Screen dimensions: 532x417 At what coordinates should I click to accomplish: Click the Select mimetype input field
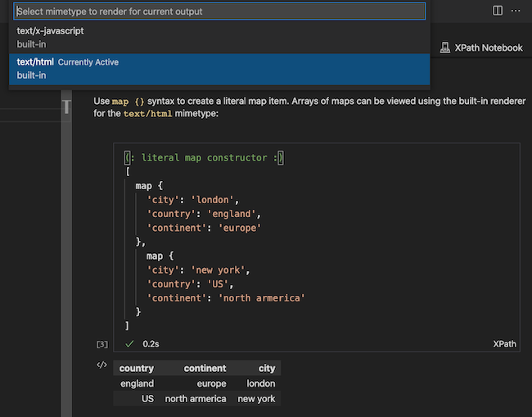[x=219, y=11]
